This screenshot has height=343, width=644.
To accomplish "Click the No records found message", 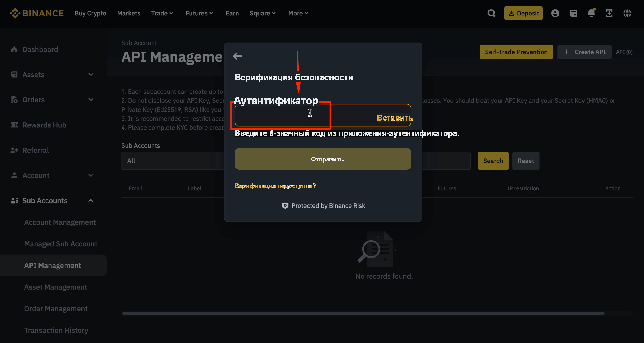I will coord(384,276).
